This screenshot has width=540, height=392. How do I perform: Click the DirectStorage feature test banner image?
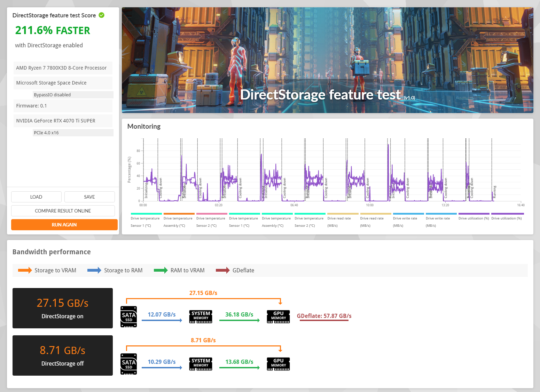pyautogui.click(x=327, y=60)
